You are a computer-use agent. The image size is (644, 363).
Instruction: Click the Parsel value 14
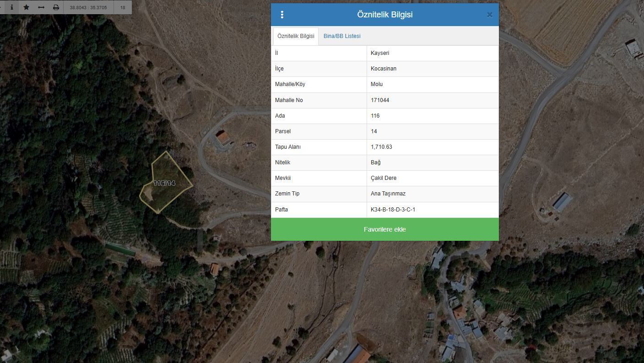pos(374,131)
